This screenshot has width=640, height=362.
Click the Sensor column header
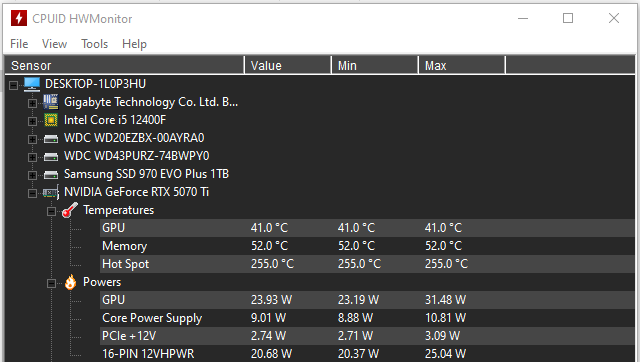pyautogui.click(x=124, y=65)
